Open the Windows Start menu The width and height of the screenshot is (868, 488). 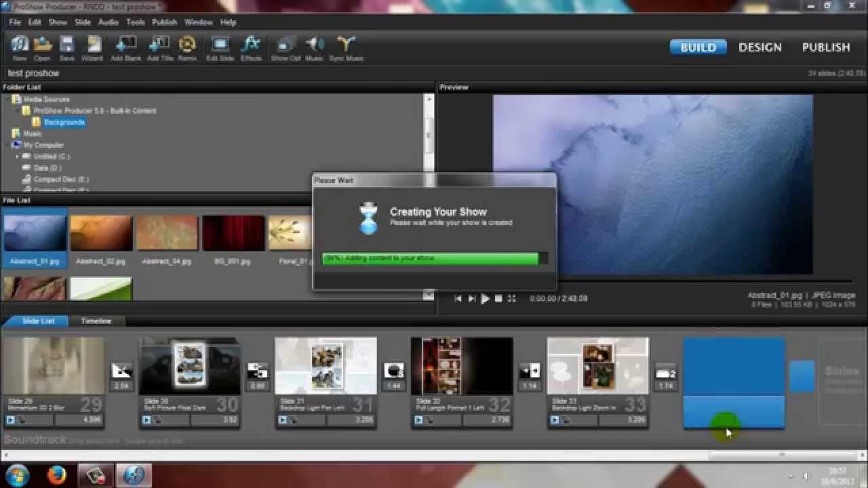pos(16,474)
